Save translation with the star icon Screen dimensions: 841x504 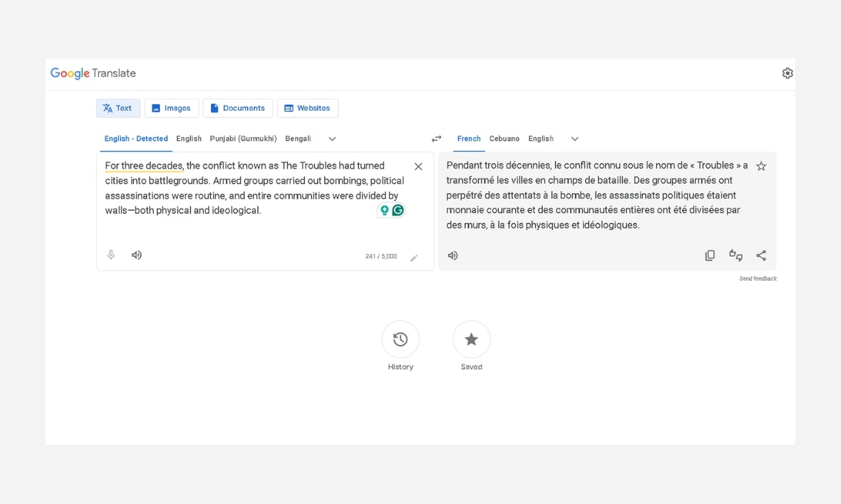761,166
